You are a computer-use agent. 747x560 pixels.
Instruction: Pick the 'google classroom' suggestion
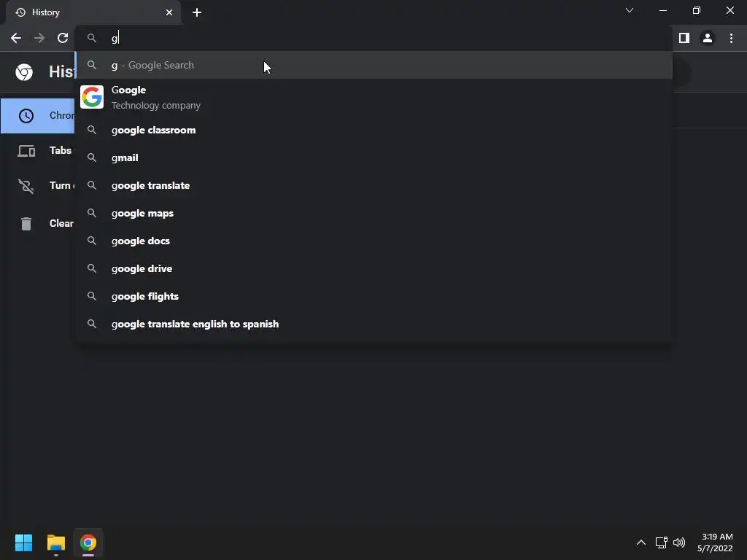(x=374, y=130)
